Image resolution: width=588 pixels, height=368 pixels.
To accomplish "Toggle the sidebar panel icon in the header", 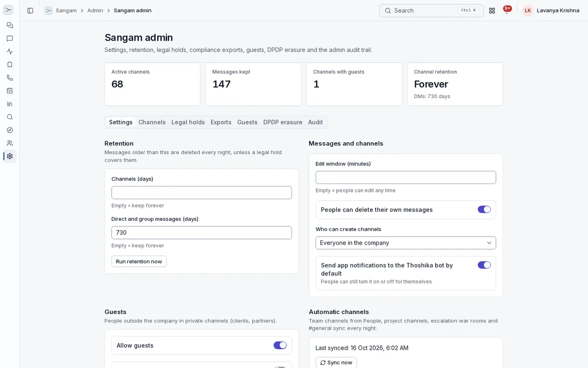I will (x=30, y=10).
